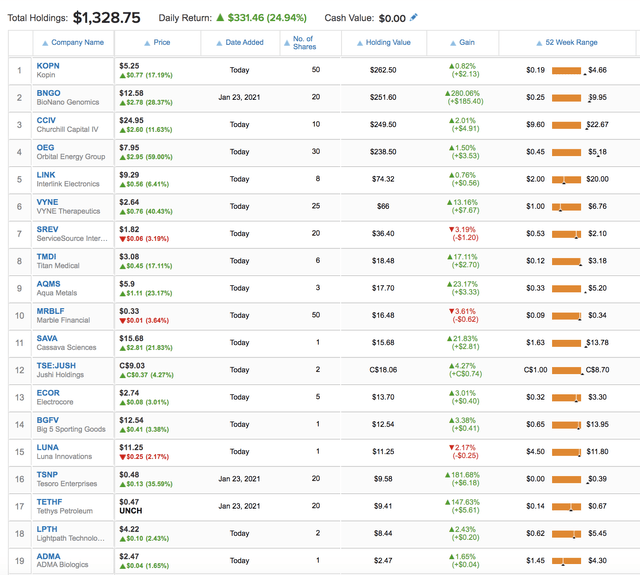Click OEG price change 59.00%

click(158, 157)
